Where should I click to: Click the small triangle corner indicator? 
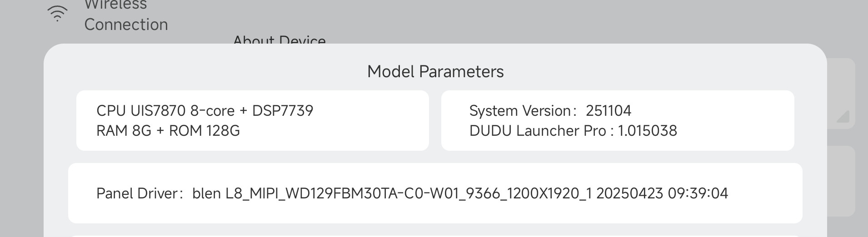pos(843,117)
